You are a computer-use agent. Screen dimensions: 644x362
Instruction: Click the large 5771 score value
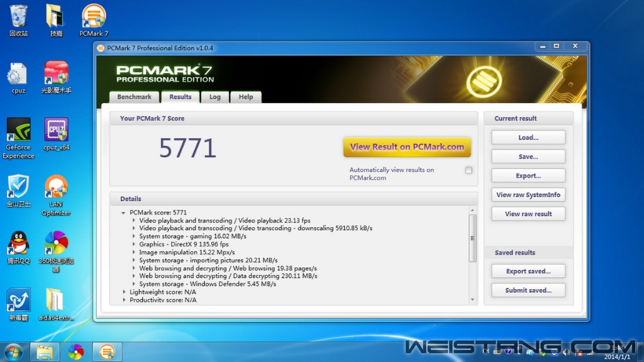(187, 148)
